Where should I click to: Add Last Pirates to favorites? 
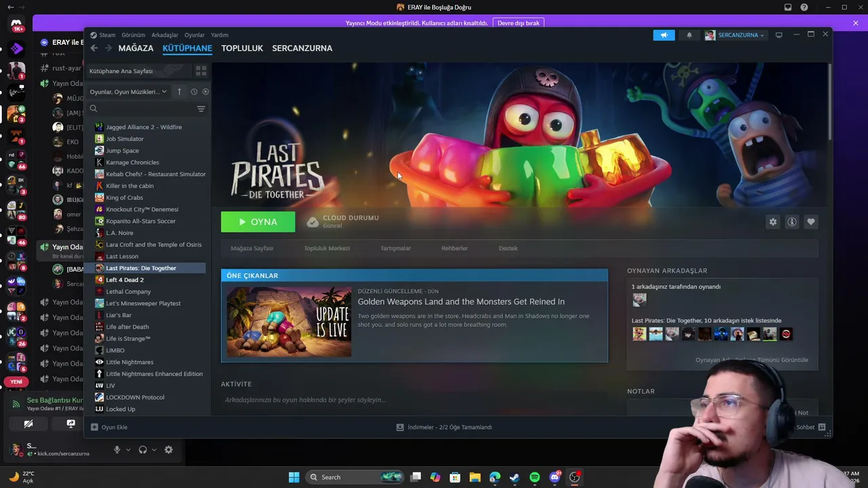(810, 222)
